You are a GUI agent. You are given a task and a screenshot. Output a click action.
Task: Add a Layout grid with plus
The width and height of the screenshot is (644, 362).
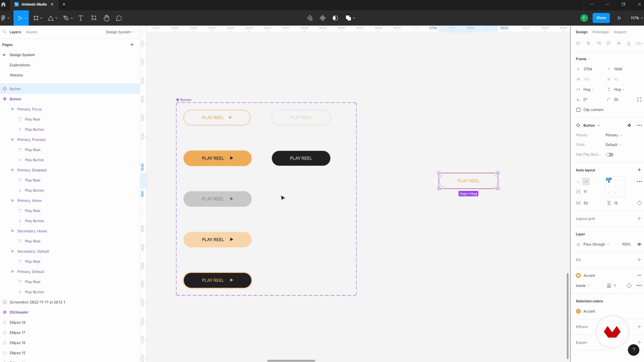point(639,219)
